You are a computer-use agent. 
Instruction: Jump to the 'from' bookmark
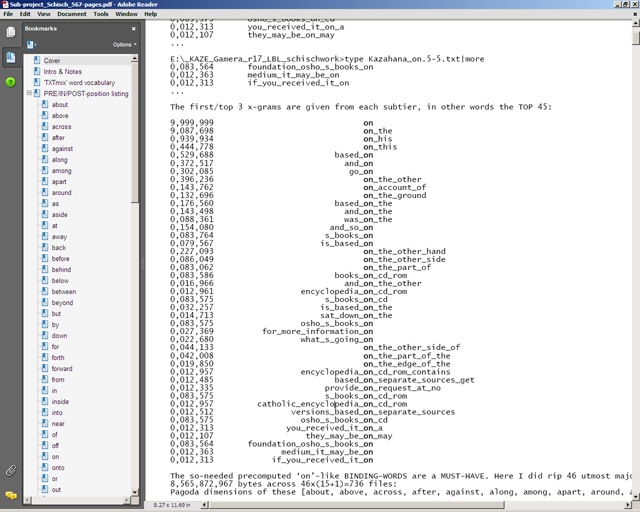tap(58, 380)
